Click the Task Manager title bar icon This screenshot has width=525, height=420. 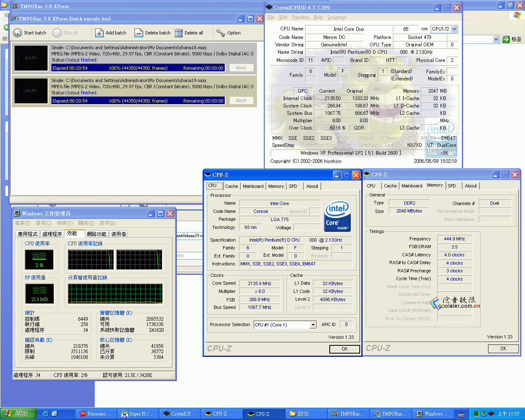17,213
